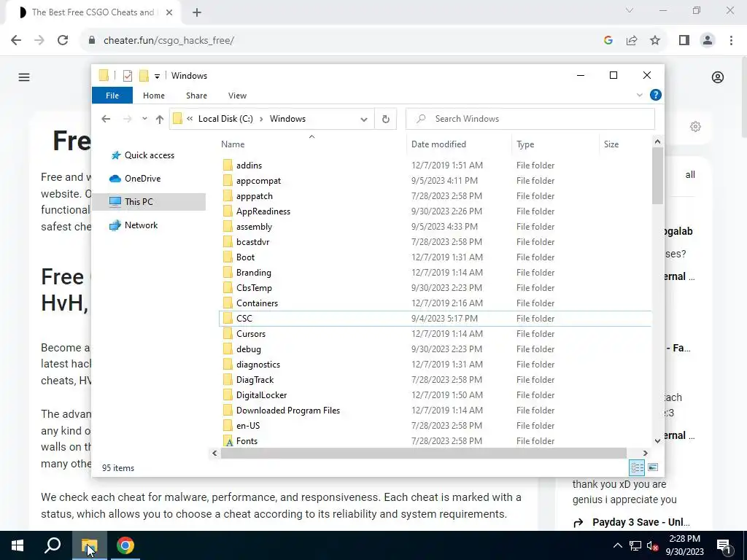Click horizontal scrollbar in file list

(423, 453)
